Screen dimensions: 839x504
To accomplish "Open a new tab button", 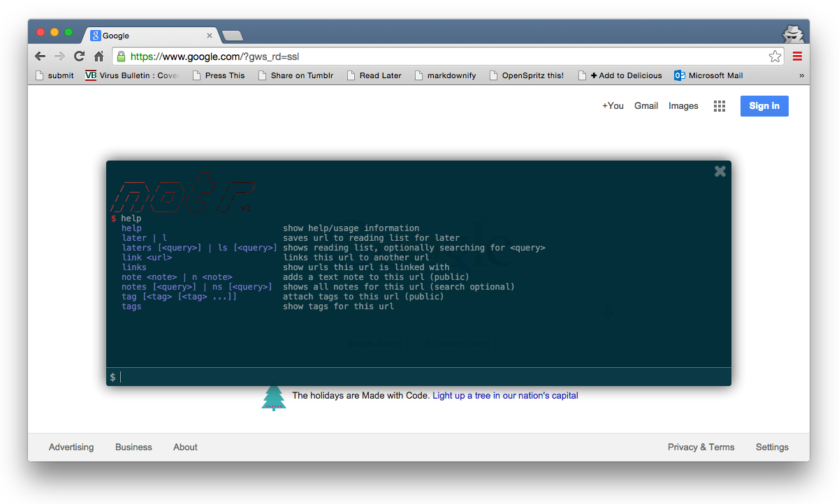I will click(x=232, y=36).
